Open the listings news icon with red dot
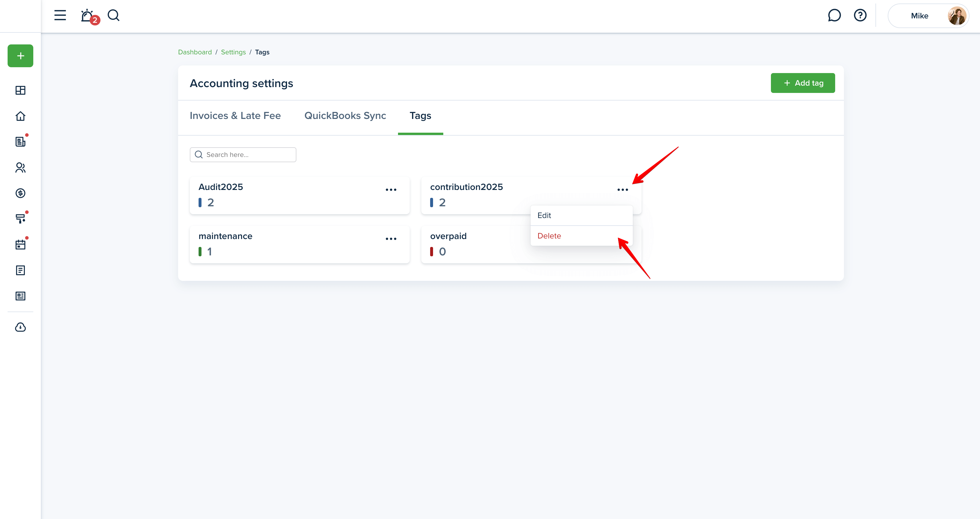The width and height of the screenshot is (980, 519). pyautogui.click(x=20, y=141)
